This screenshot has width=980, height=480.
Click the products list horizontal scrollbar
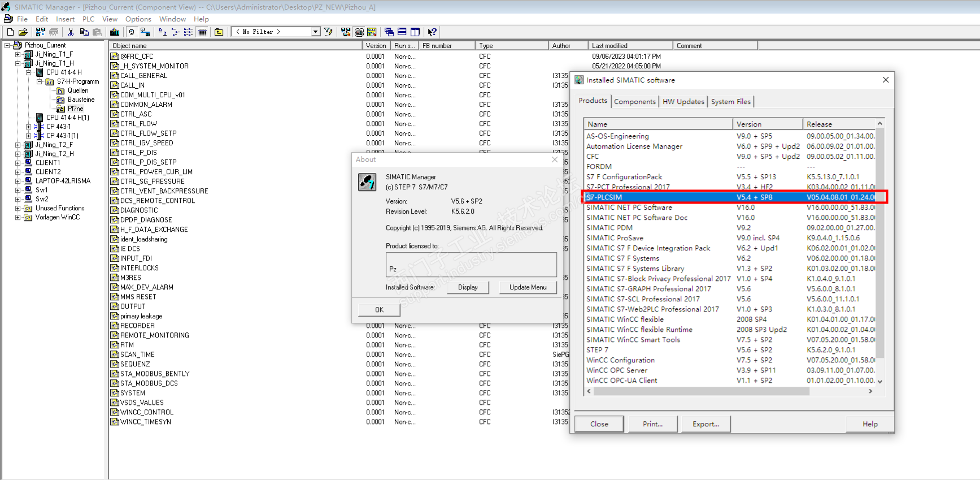(701, 391)
